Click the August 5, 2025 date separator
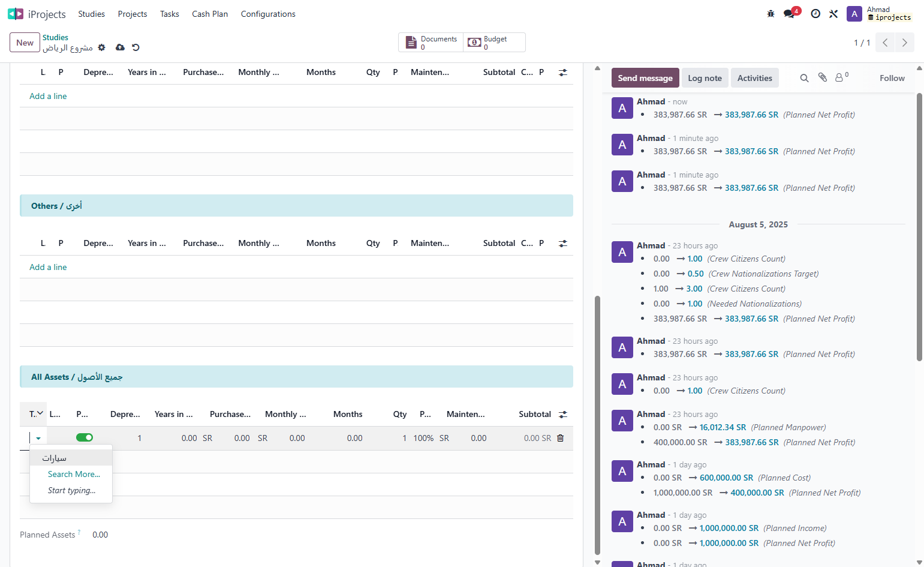This screenshot has height=567, width=924. coord(758,224)
